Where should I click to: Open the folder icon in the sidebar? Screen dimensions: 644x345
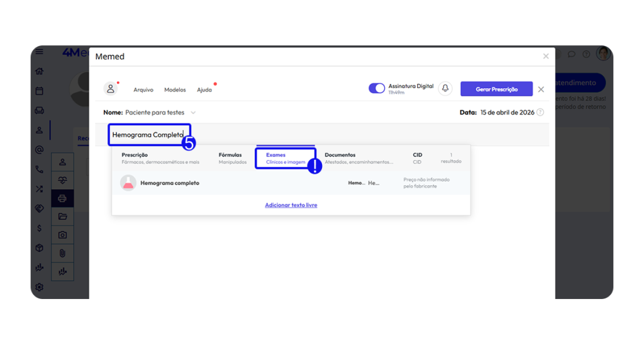click(62, 217)
